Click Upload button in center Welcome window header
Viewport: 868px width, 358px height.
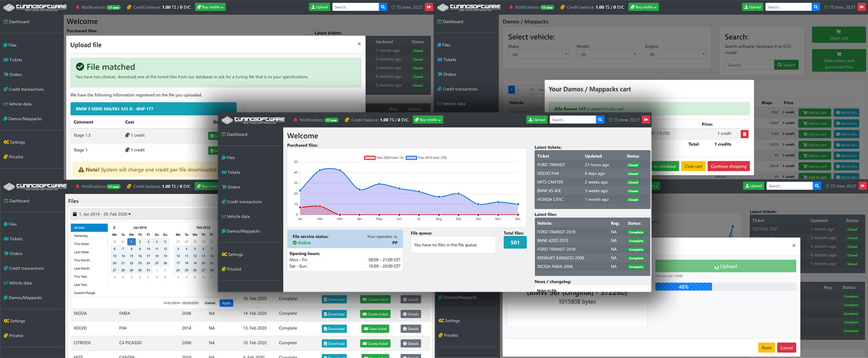point(537,120)
